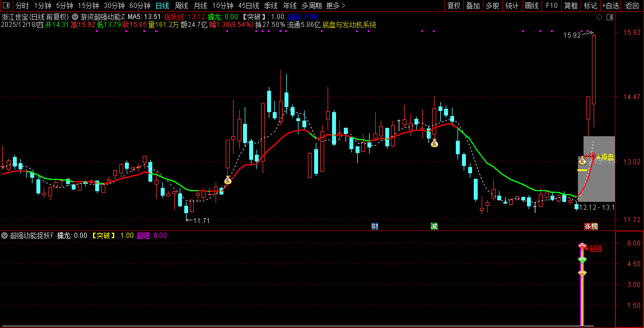Click the 榜 marker on the date axis
The height and width of the screenshot is (328, 644).
[x=594, y=226]
